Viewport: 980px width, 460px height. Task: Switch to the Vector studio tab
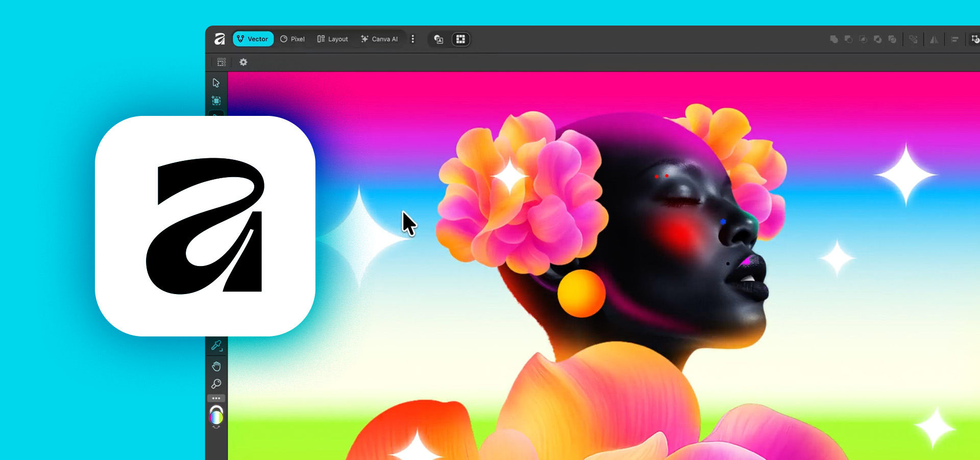point(253,39)
